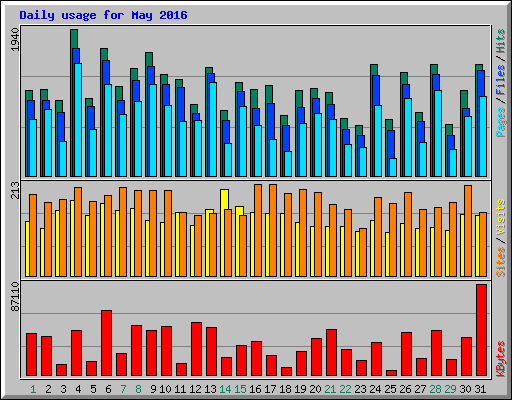The width and height of the screenshot is (512, 400).
Task: Click day label '24' on the x-axis
Action: [x=375, y=389]
